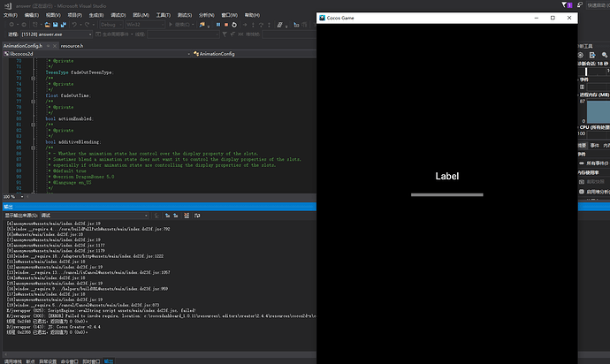Open the Win32 platform dropdown
The image size is (610, 364).
click(144, 25)
